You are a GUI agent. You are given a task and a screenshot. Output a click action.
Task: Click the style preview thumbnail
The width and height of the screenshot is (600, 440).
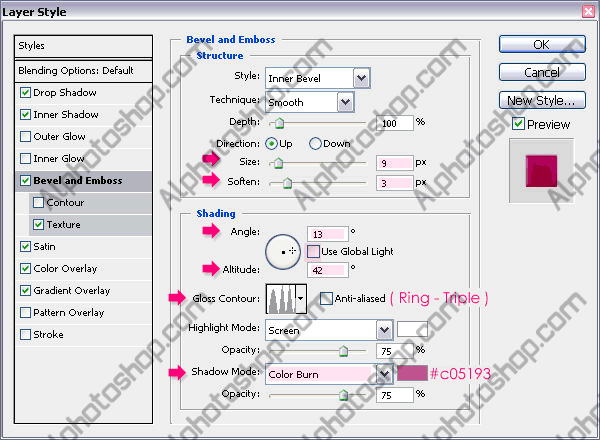[541, 171]
